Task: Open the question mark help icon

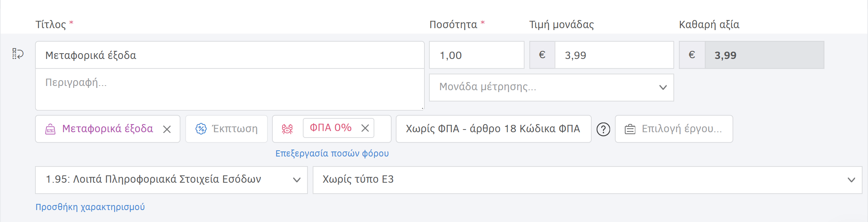Action: pos(603,129)
